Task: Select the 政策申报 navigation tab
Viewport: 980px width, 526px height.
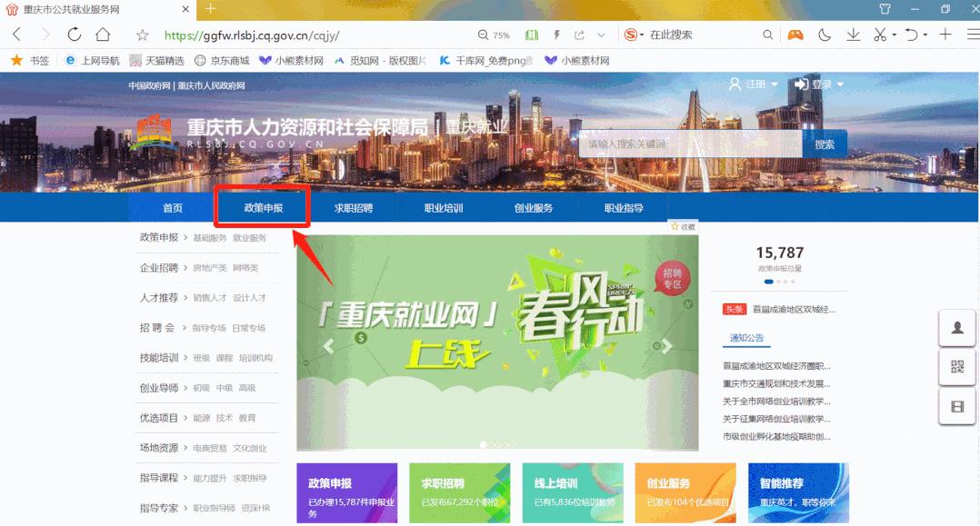Action: tap(263, 208)
